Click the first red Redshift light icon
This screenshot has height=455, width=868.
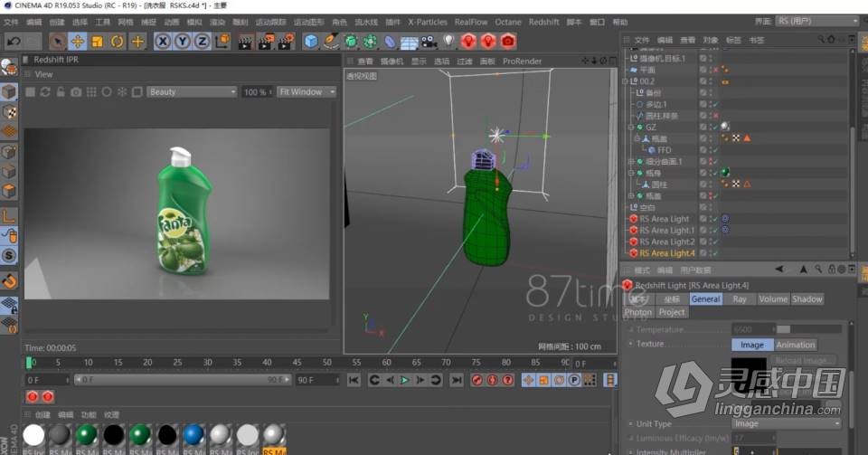click(x=468, y=41)
